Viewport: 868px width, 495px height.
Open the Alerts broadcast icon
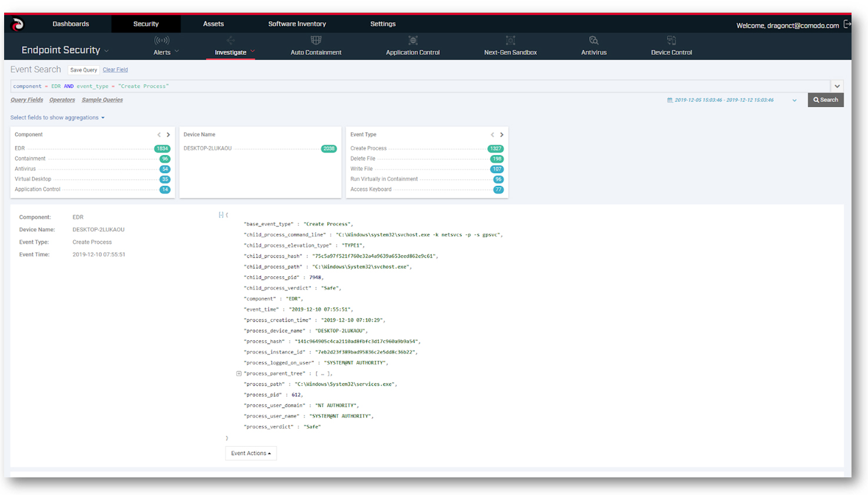pyautogui.click(x=162, y=40)
